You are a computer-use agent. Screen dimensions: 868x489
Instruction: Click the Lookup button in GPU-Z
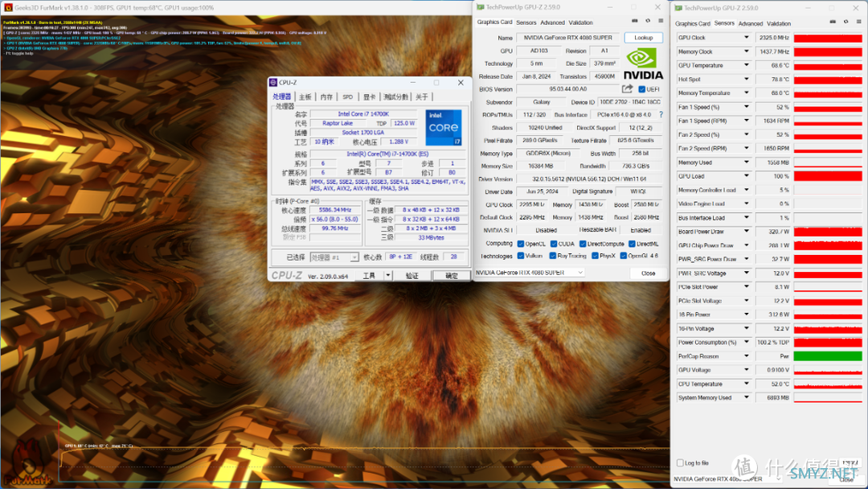643,38
